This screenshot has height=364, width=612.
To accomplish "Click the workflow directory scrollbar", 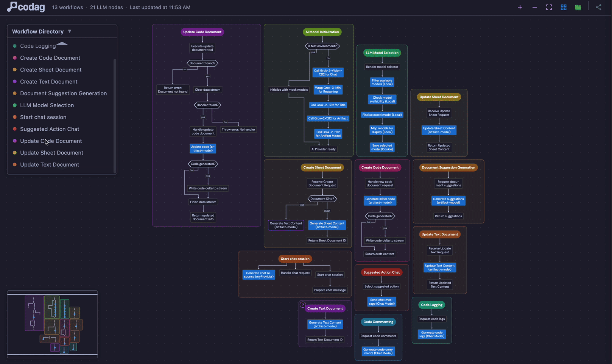I will pyautogui.click(x=115, y=115).
